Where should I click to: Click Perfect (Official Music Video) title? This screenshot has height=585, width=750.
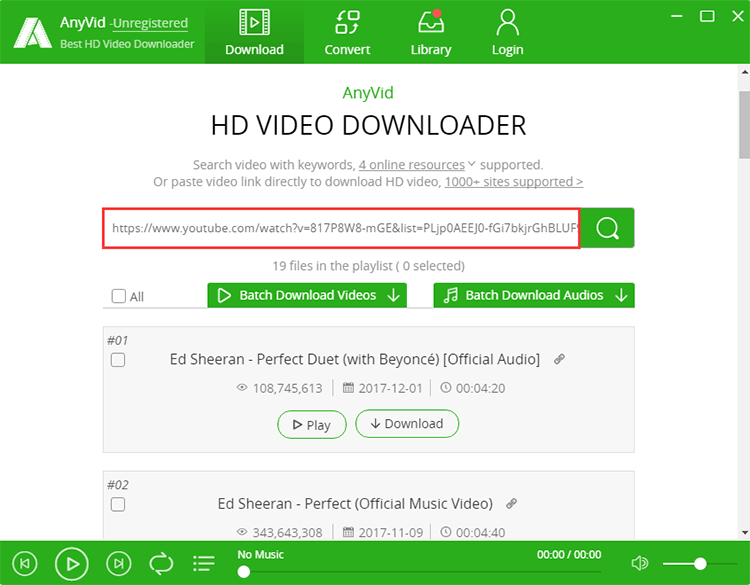(x=355, y=504)
